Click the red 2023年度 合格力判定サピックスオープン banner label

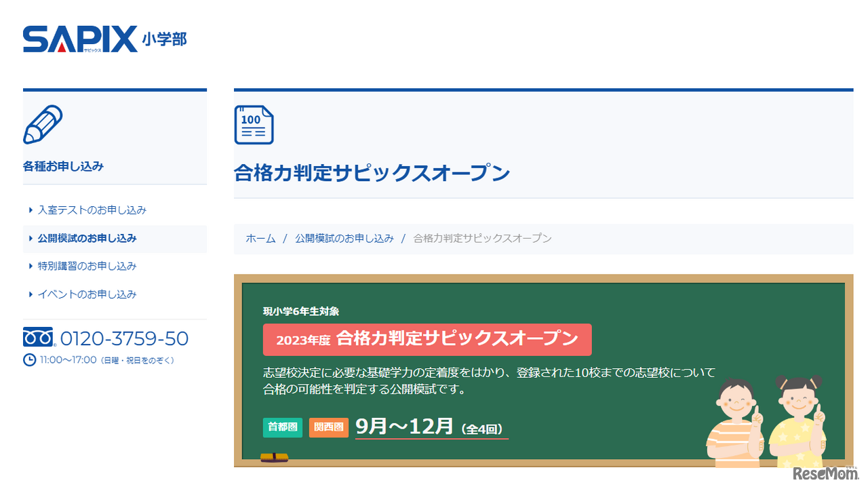(427, 340)
